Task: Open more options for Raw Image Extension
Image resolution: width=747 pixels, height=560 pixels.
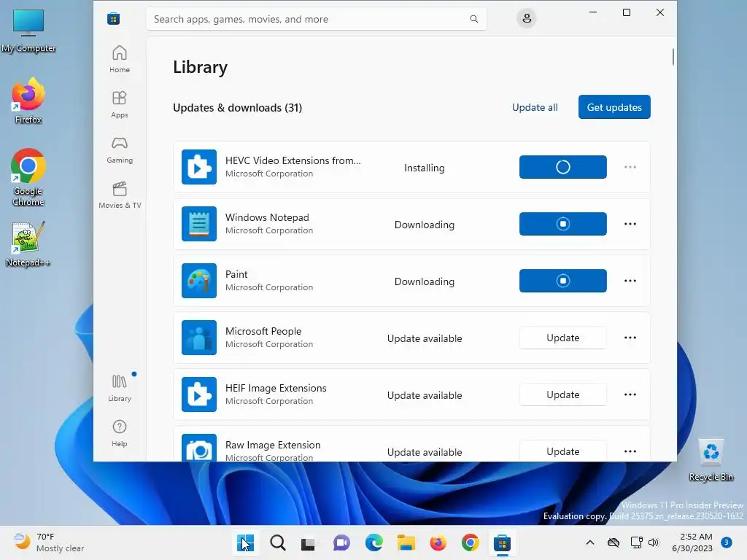Action: (x=630, y=451)
